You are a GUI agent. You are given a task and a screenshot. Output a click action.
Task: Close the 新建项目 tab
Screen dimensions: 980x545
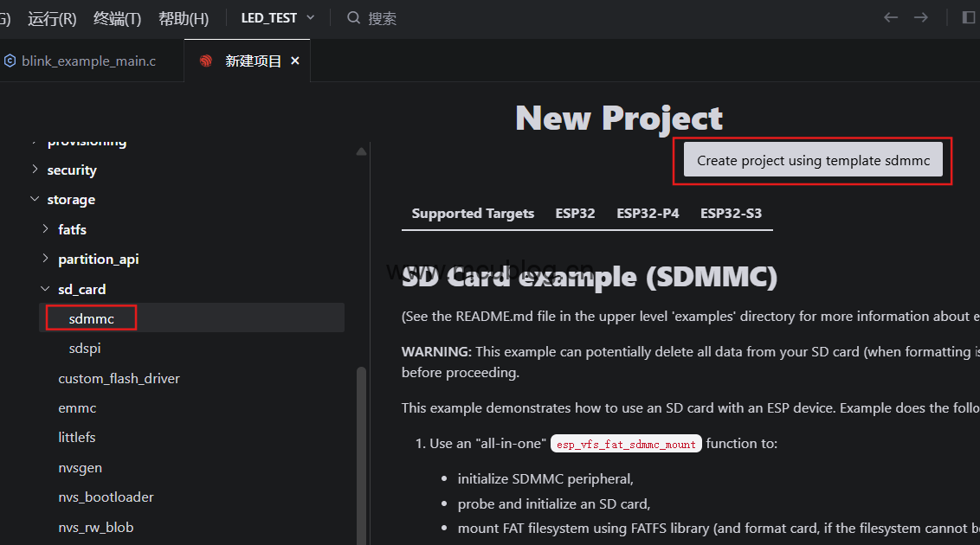click(x=295, y=61)
